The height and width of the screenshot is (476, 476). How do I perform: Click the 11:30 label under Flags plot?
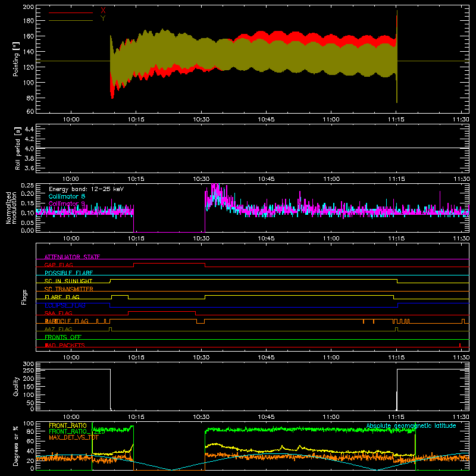(461, 358)
